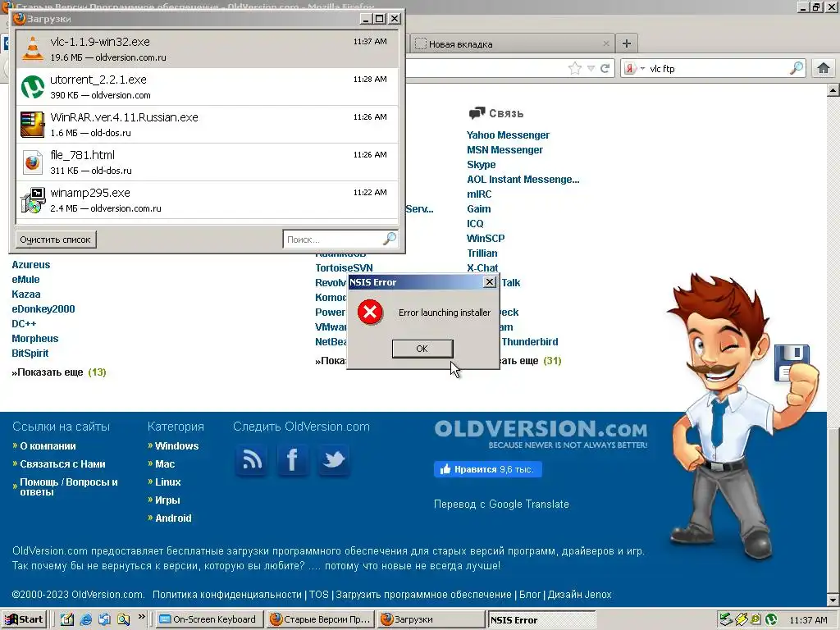
Task: Click the search magnifier in Downloads window
Action: (390, 239)
